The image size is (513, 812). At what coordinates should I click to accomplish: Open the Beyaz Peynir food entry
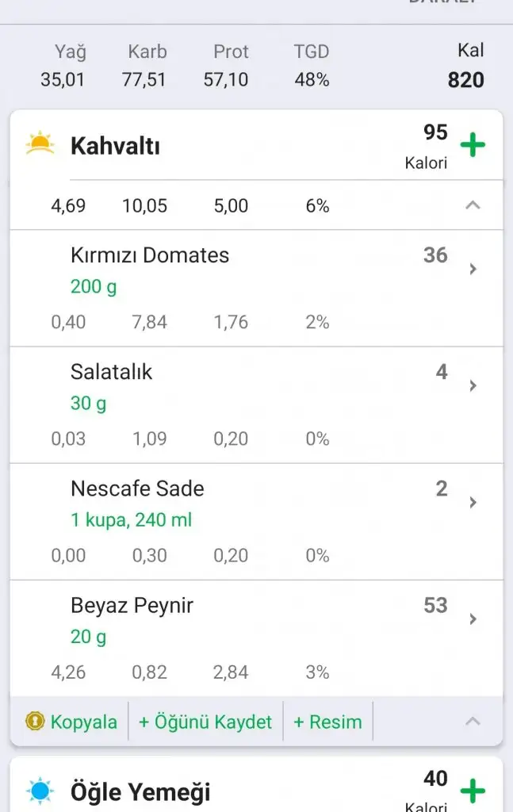[132, 606]
